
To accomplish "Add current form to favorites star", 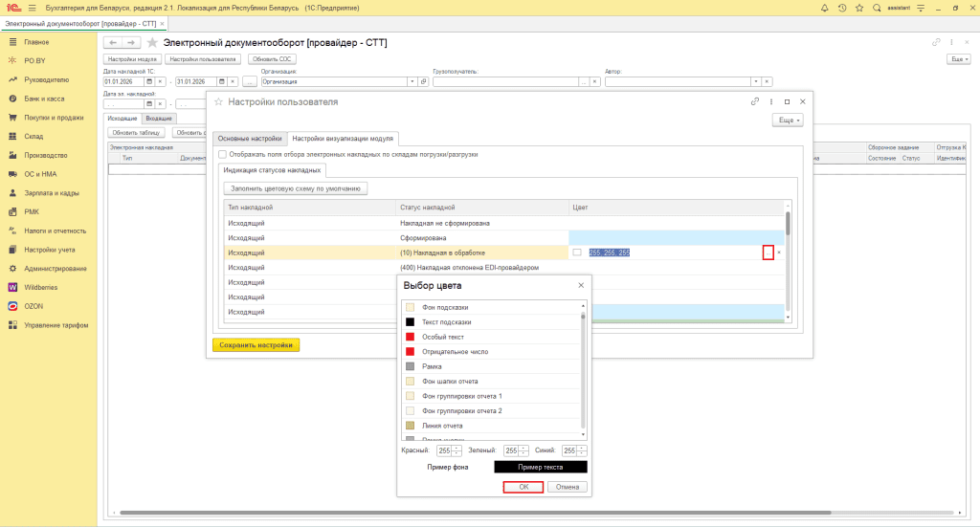I will coord(152,43).
